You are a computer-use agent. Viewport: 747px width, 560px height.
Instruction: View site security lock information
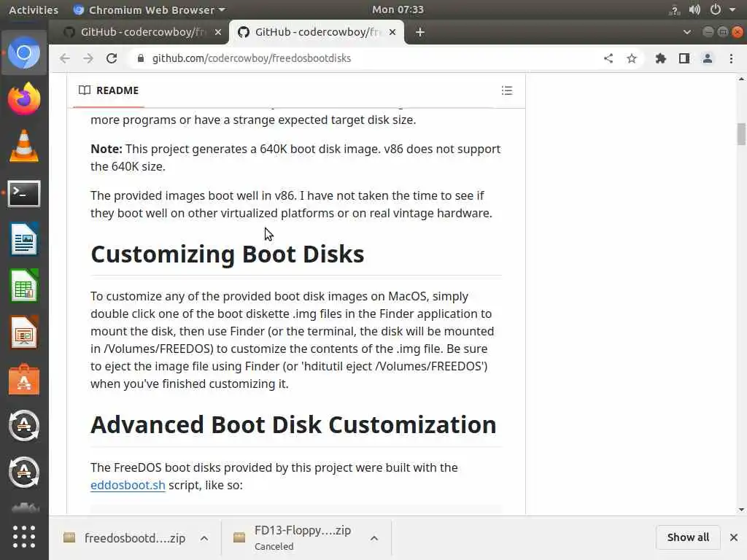point(141,58)
